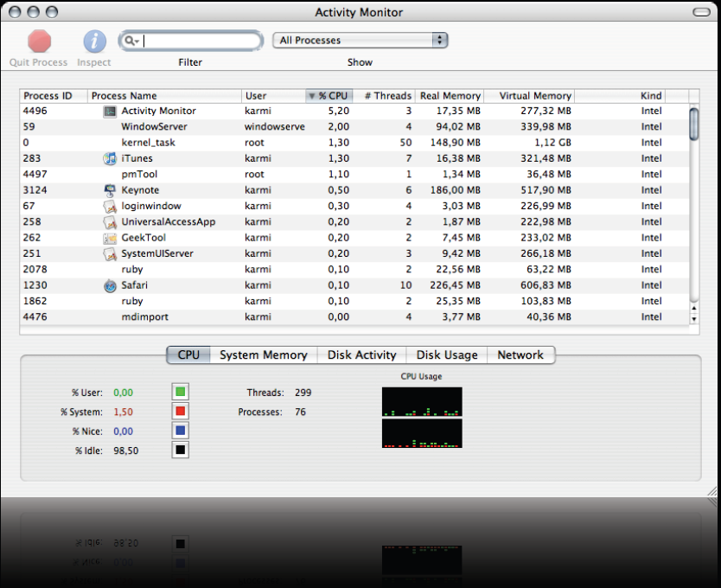
Task: Click the GeekTool process icon
Action: point(110,238)
